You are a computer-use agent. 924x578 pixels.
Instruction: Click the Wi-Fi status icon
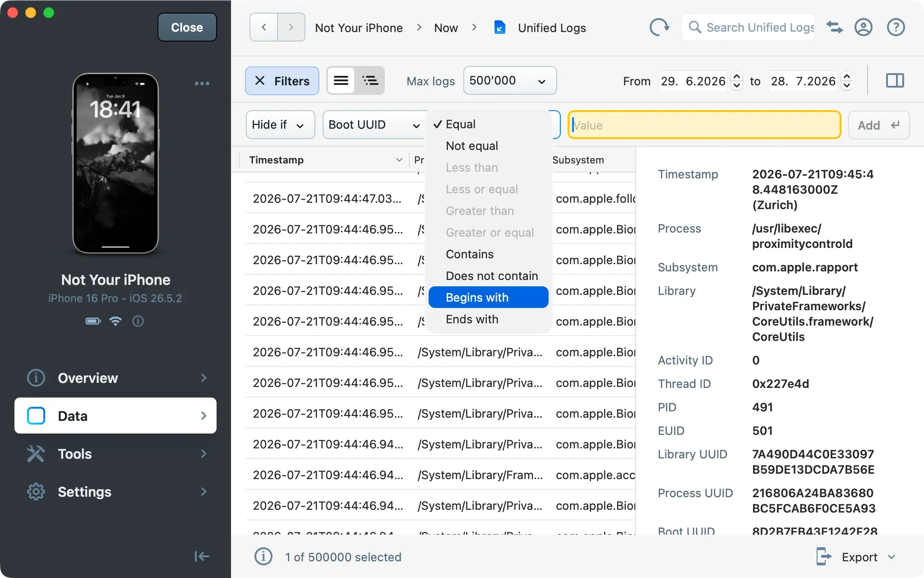coord(115,321)
